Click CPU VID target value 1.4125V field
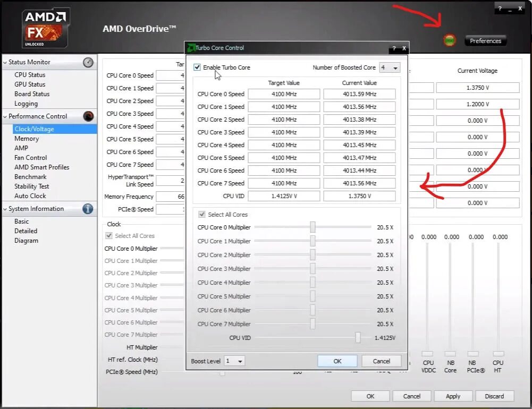This screenshot has width=532, height=409. tap(284, 196)
